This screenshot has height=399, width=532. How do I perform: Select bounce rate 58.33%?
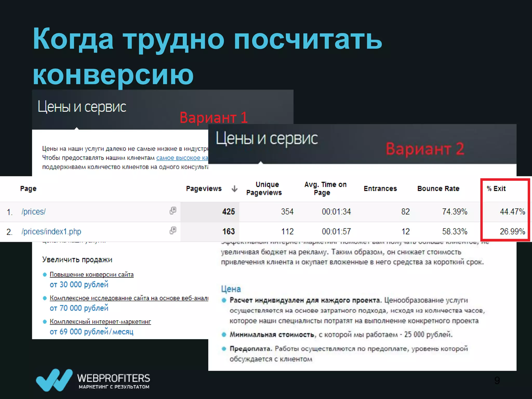[455, 231]
